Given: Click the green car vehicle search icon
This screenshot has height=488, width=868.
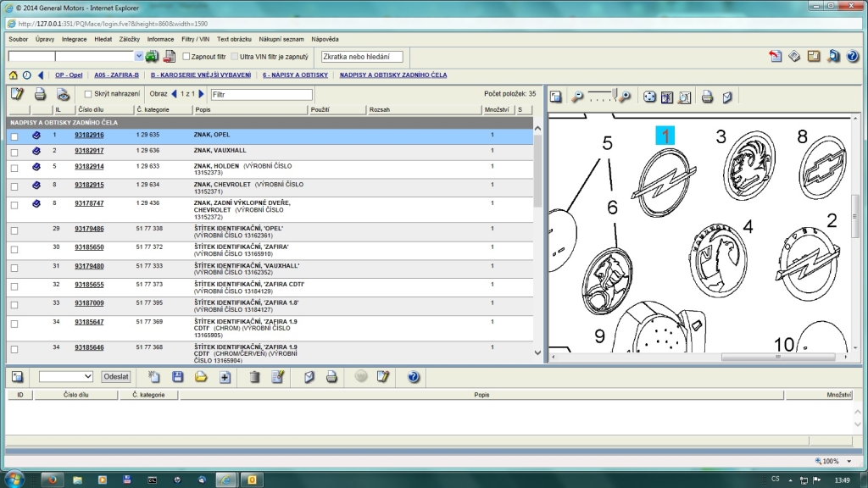Looking at the screenshot, I should pos(152,57).
